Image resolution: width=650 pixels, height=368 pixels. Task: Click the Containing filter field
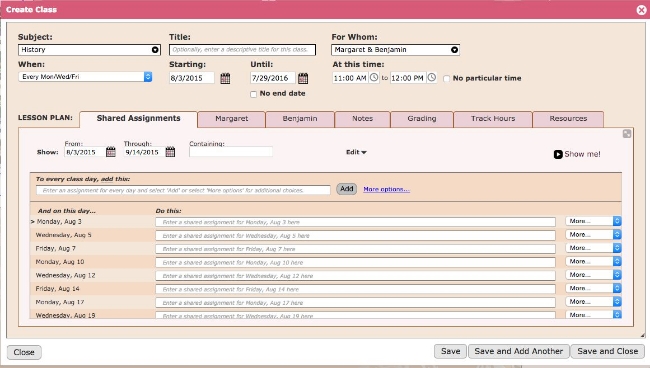point(231,152)
